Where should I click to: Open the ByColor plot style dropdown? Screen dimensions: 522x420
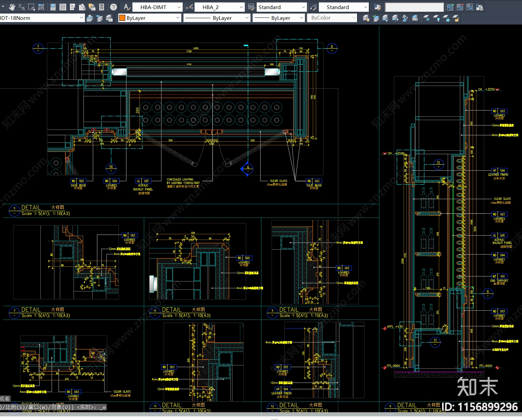tap(332, 18)
